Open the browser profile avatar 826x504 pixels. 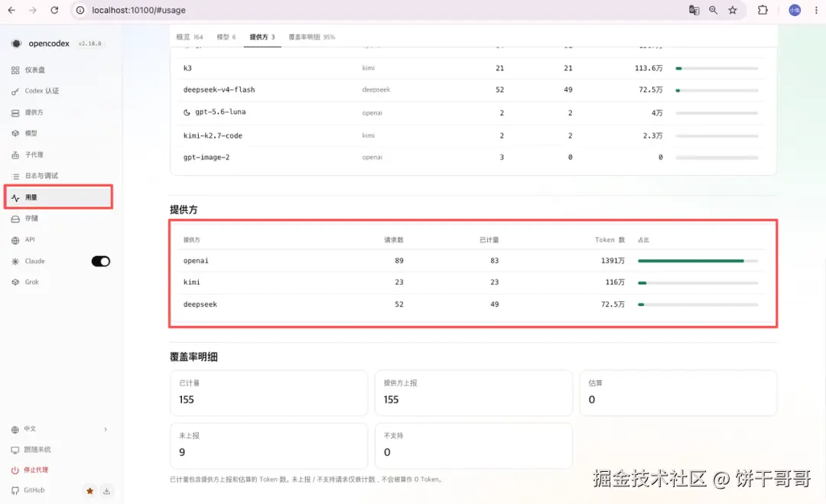[795, 10]
